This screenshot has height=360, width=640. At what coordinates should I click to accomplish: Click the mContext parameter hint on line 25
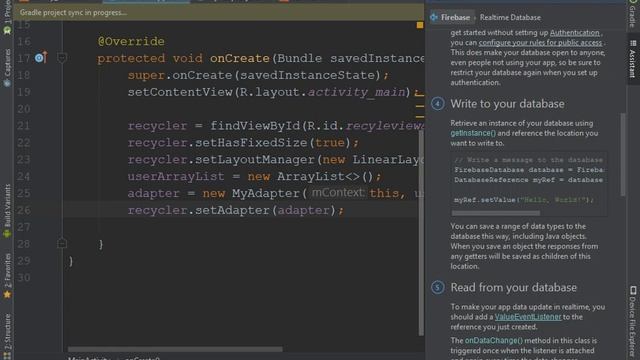338,193
